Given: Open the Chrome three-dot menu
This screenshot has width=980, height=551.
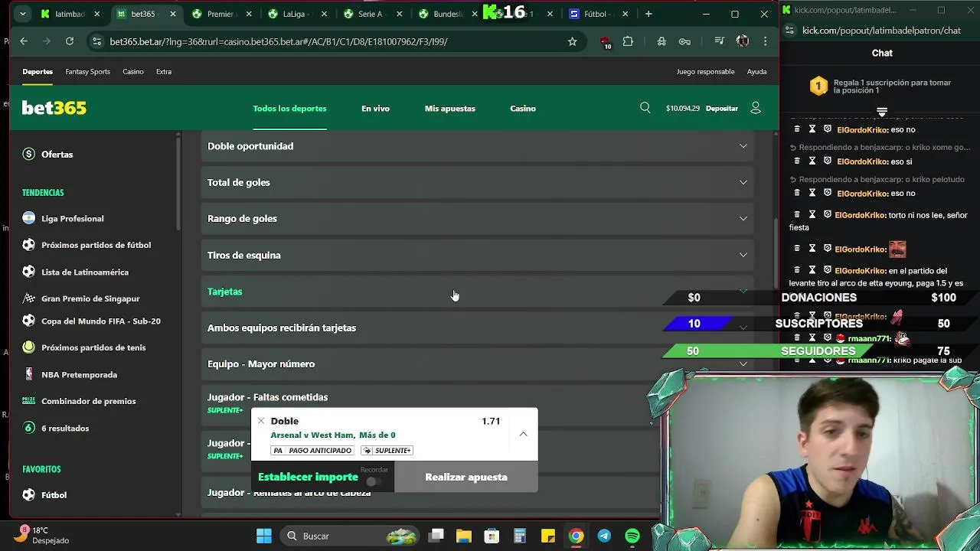Looking at the screenshot, I should 765,41.
